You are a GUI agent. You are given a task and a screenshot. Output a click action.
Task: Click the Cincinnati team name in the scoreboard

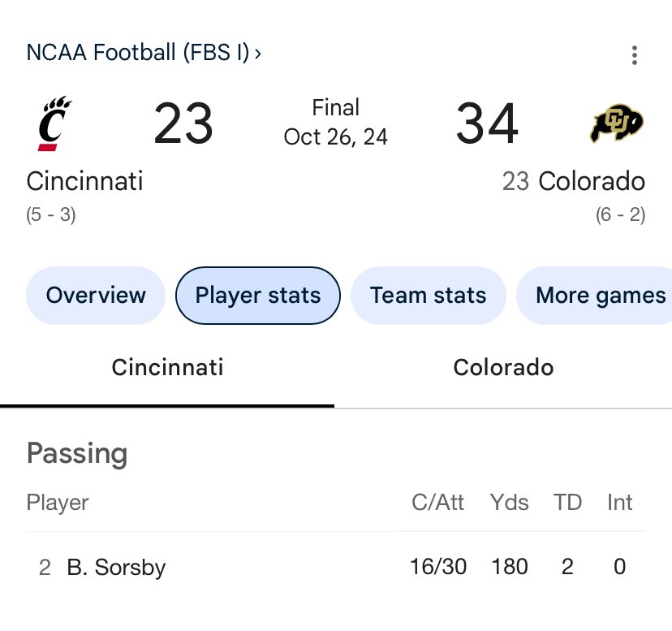point(84,181)
